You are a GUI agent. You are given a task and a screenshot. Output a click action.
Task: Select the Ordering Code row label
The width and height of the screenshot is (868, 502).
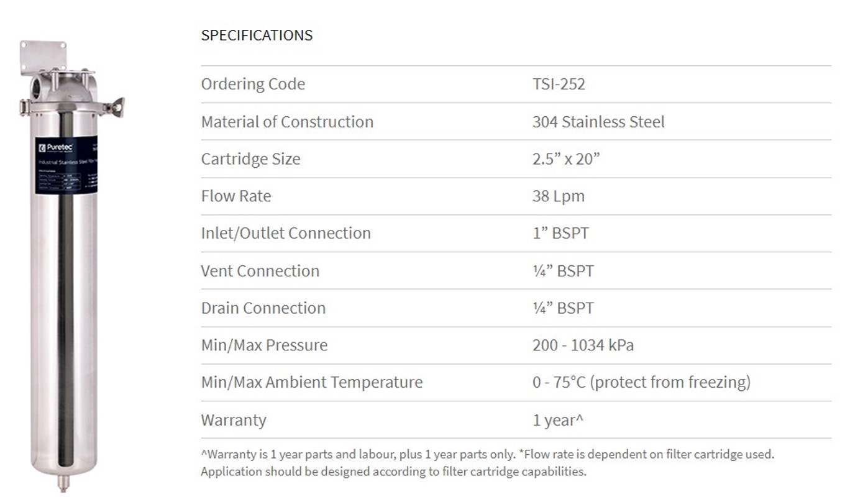[x=253, y=84]
